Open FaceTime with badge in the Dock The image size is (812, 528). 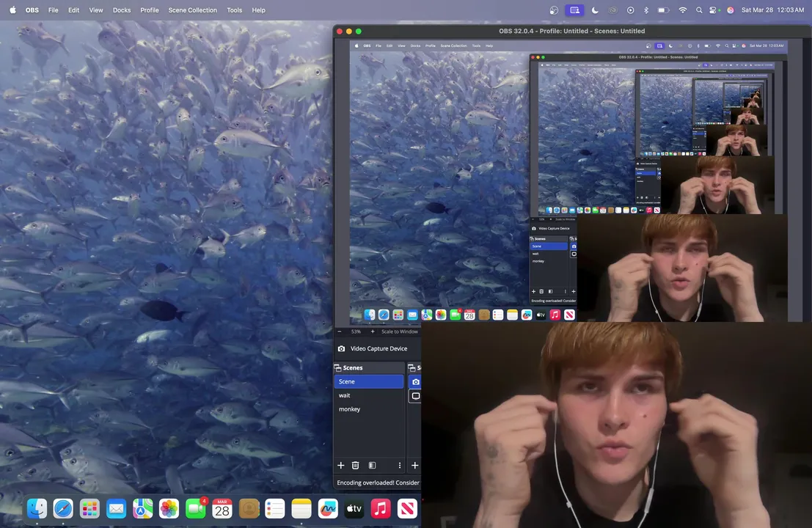point(196,509)
